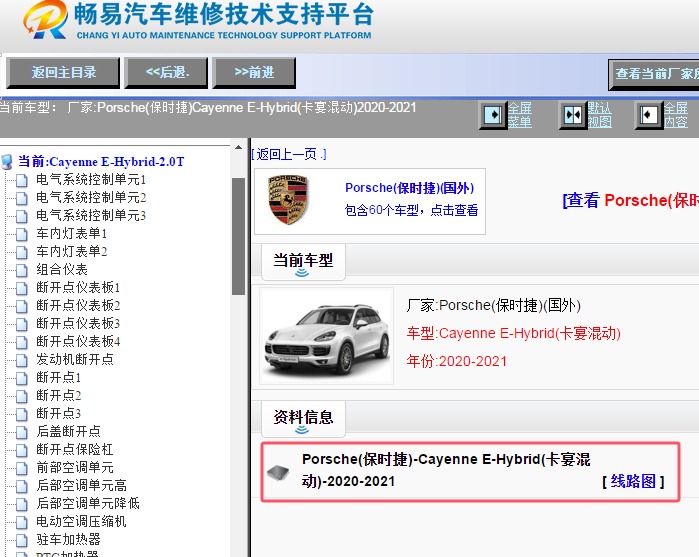Click the page icon next to 电气系统控制单元2
The width and height of the screenshot is (699, 557).
[x=21, y=198]
